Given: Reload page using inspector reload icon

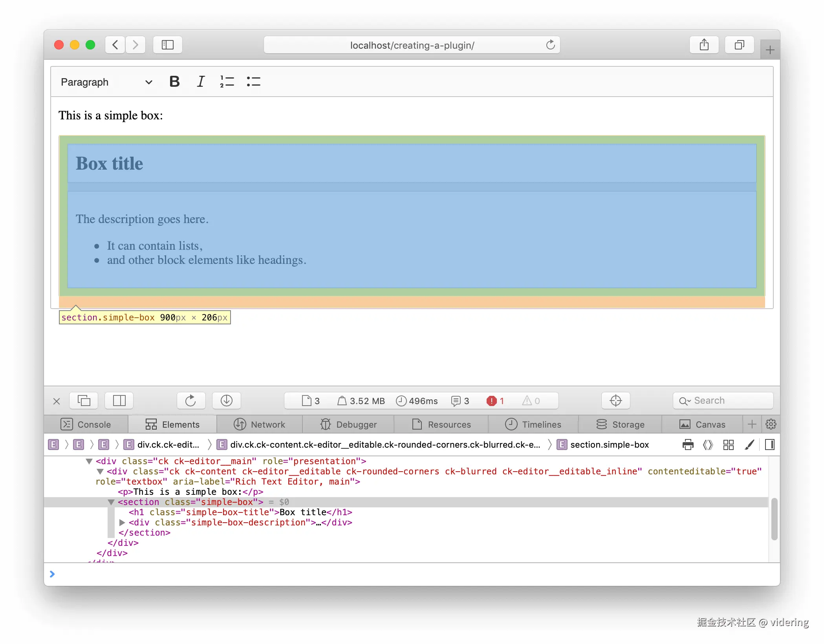Looking at the screenshot, I should pyautogui.click(x=190, y=401).
